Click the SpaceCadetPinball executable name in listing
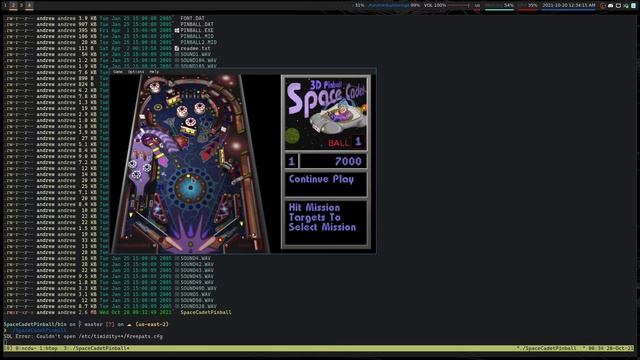 (x=206, y=312)
